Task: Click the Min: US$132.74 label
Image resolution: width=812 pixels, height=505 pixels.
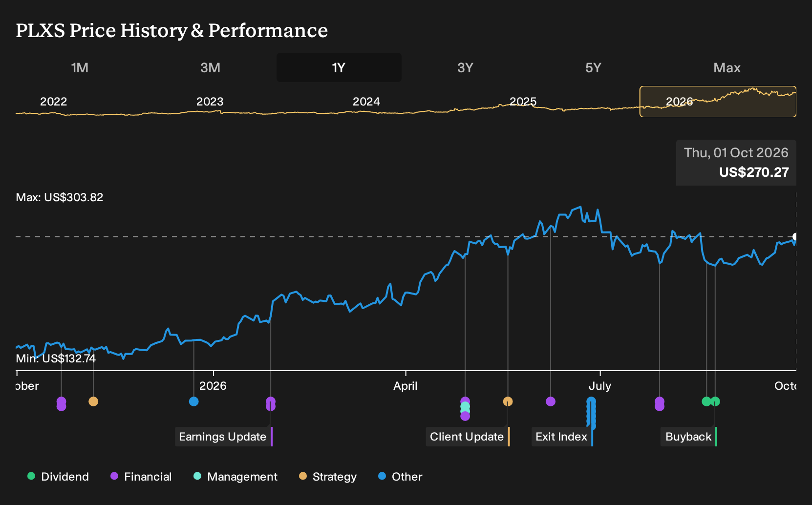Action: [56, 358]
